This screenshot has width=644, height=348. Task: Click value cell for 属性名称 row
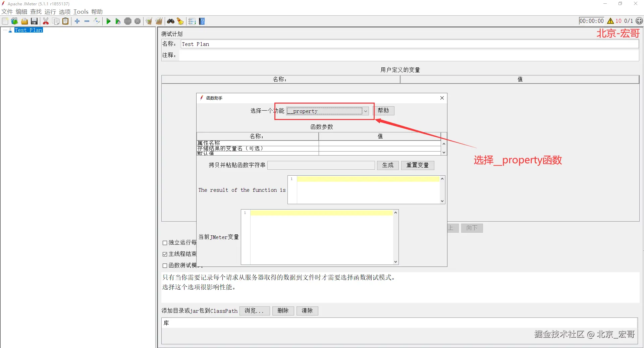pos(380,143)
